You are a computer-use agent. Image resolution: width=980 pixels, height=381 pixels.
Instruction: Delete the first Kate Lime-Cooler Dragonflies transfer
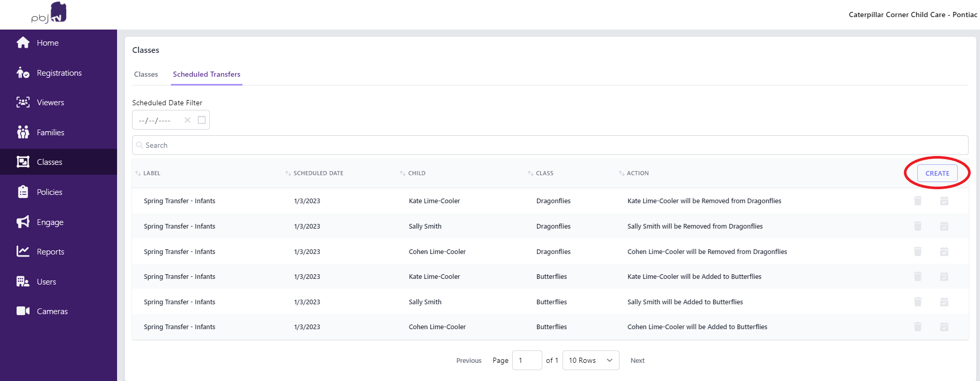click(917, 201)
